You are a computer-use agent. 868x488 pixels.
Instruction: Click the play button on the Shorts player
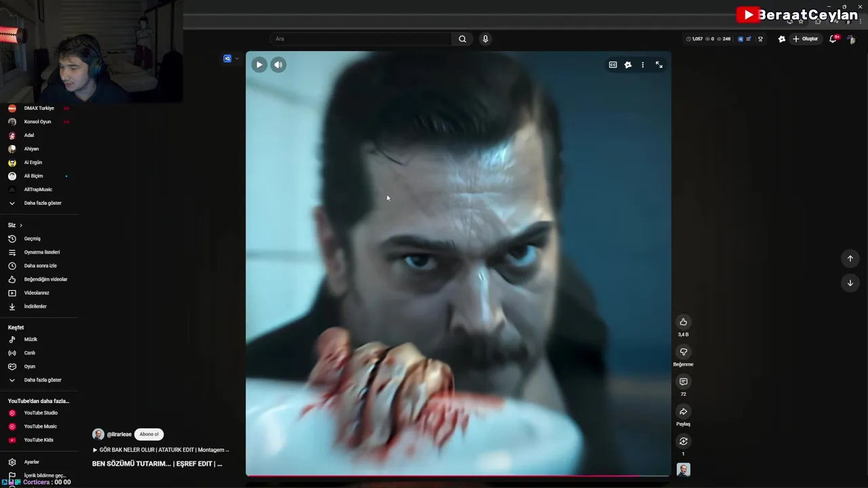coord(259,65)
